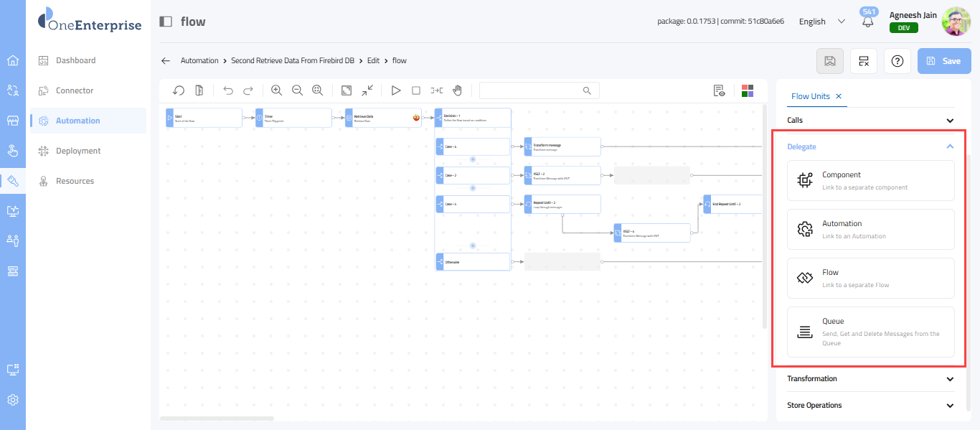
Task: Collapse the Delegate section
Action: click(x=950, y=146)
